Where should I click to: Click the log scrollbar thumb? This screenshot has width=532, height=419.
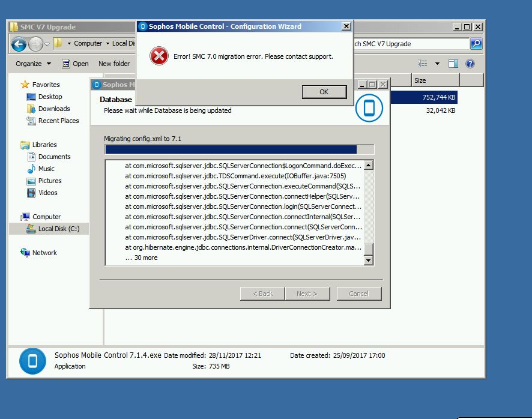pos(368,249)
